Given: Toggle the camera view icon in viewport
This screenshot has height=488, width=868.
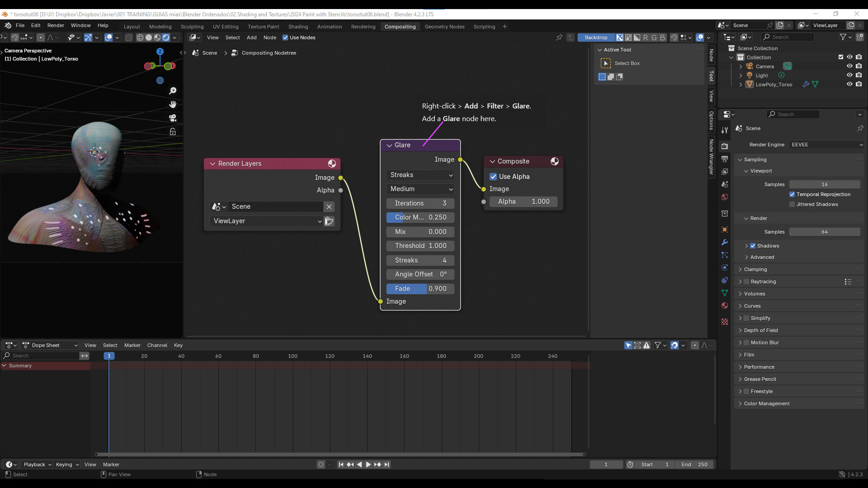Looking at the screenshot, I should click(x=173, y=118).
